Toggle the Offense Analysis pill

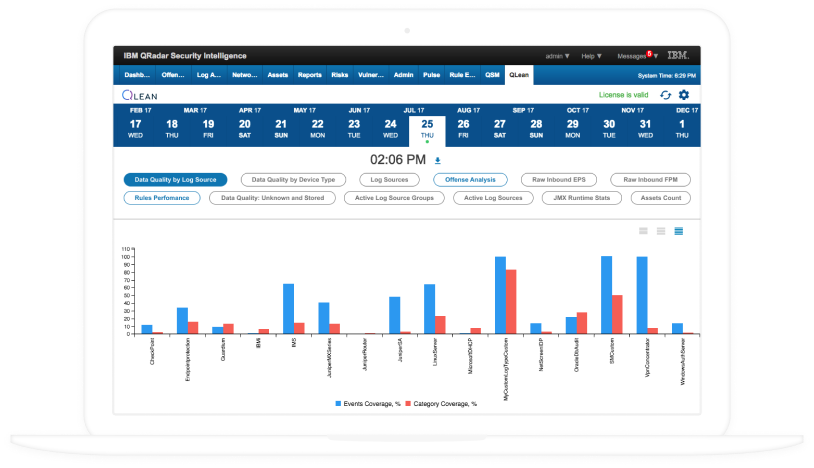(x=470, y=180)
